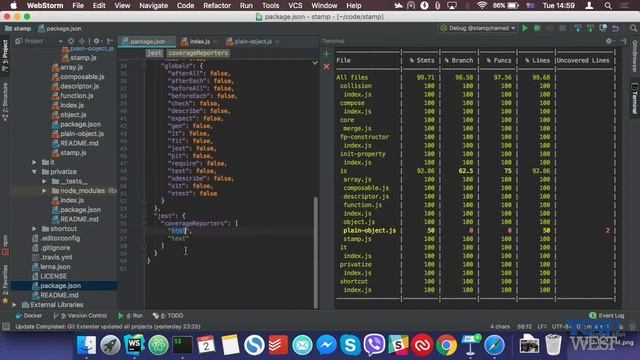The height and width of the screenshot is (360, 640).
Task: Click the jest breadcrumb
Action: pos(154,53)
